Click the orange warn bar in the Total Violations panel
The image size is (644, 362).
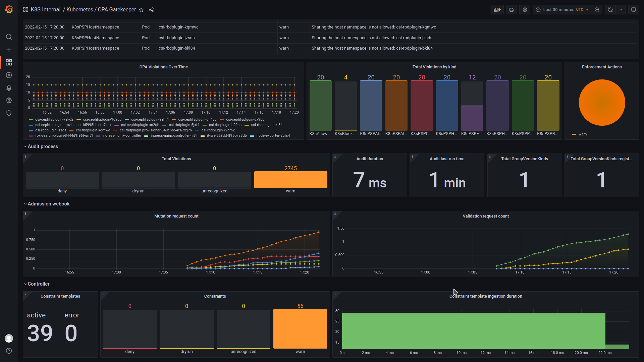[290, 180]
